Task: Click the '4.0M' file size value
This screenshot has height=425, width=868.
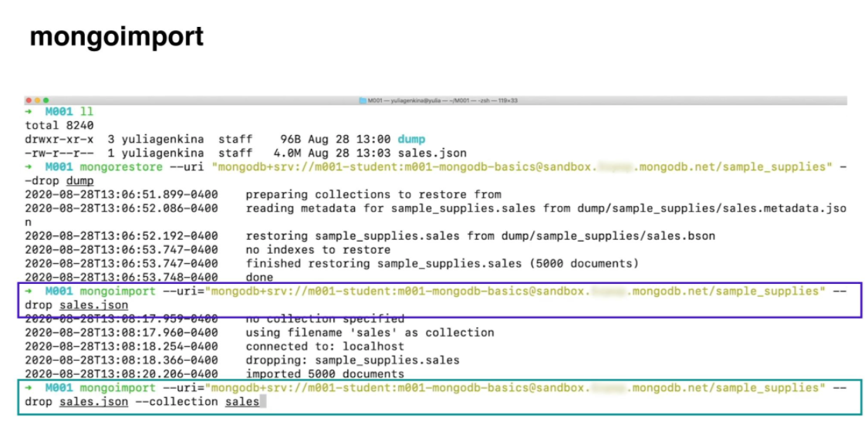Action: (x=287, y=153)
